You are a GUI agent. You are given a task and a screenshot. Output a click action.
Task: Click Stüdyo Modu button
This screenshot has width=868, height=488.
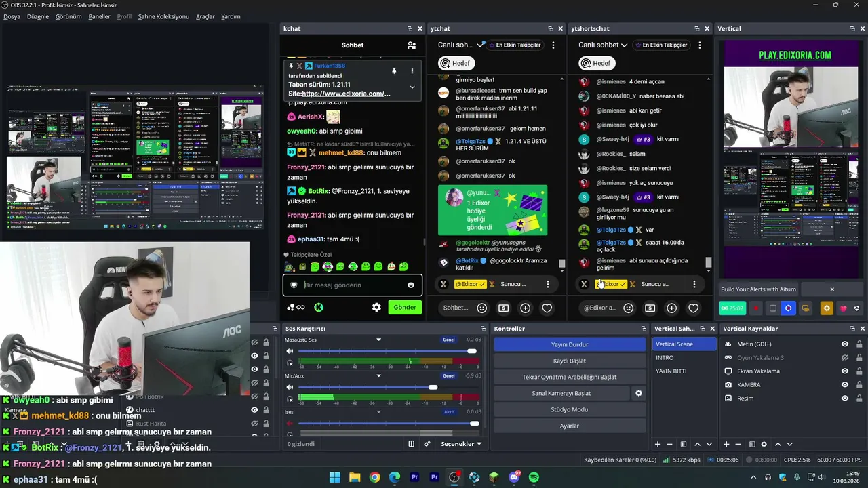click(x=570, y=410)
